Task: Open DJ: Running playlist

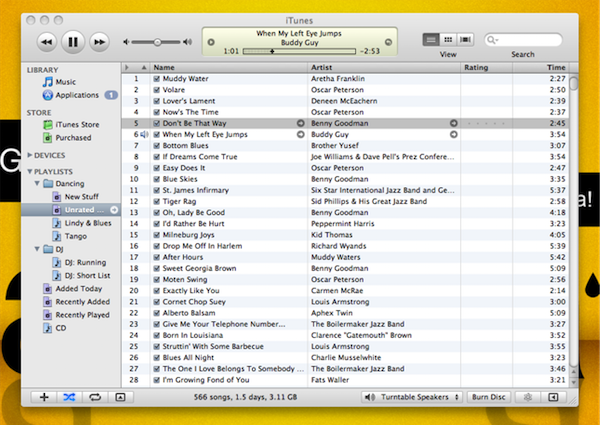Action: [x=79, y=262]
